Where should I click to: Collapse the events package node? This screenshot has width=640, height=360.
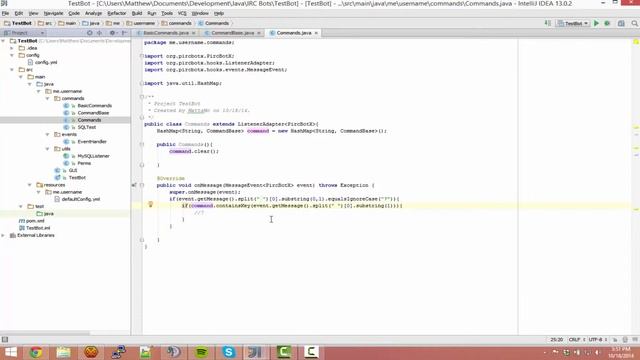coord(48,134)
